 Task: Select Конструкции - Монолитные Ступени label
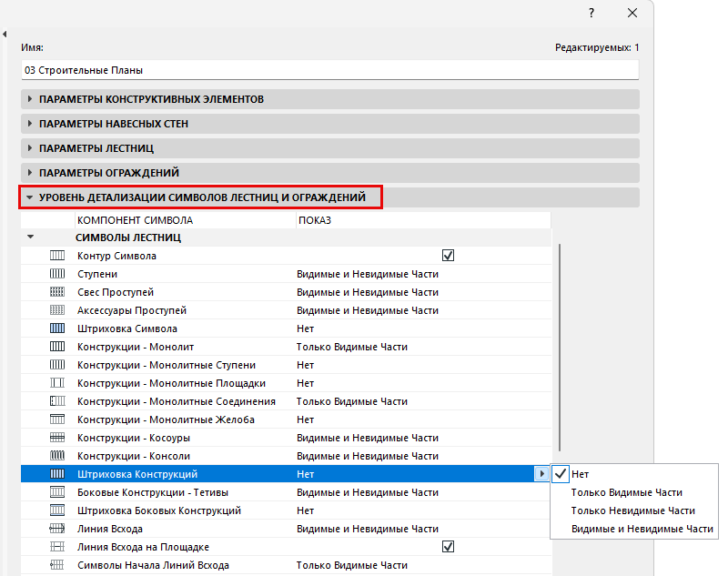(167, 365)
